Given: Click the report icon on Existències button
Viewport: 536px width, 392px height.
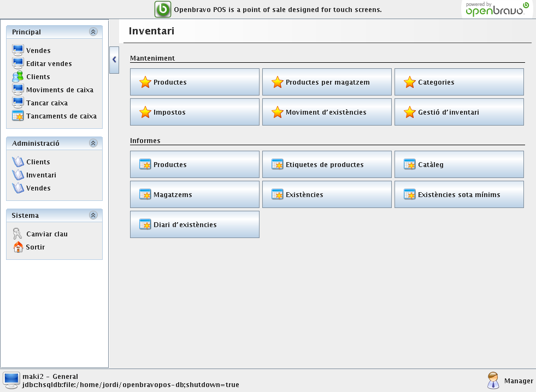Looking at the screenshot, I should click(277, 194).
